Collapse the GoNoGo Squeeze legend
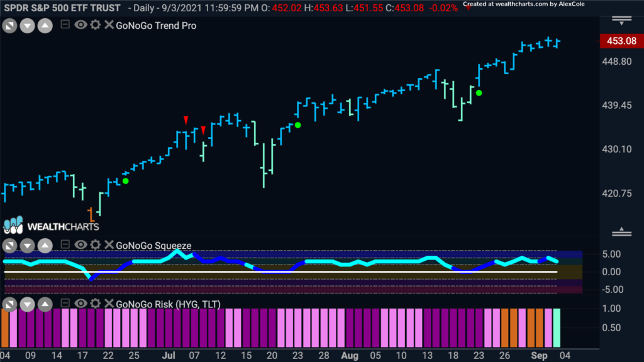The image size is (644, 362). [x=65, y=244]
